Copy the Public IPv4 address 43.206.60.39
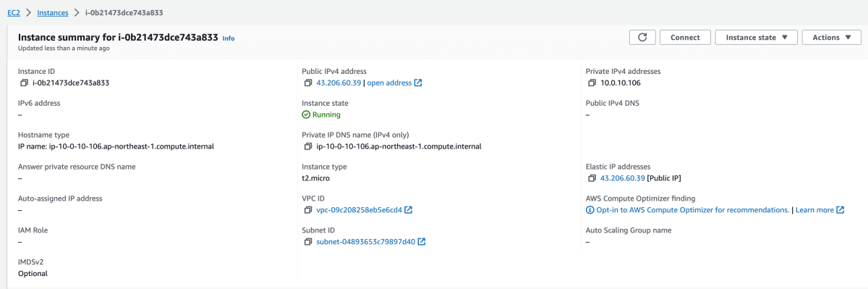The height and width of the screenshot is (289, 868). tap(309, 83)
